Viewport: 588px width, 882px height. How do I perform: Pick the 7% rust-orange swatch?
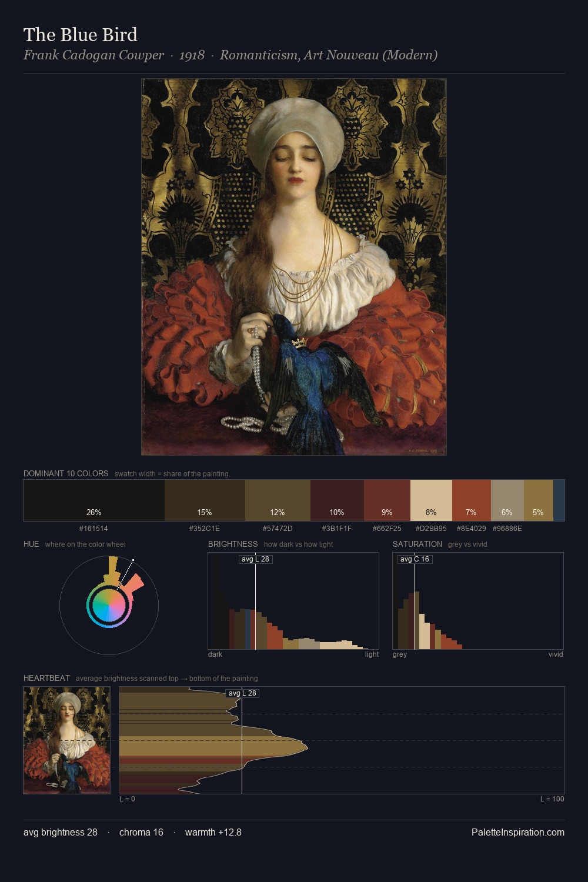point(472,500)
